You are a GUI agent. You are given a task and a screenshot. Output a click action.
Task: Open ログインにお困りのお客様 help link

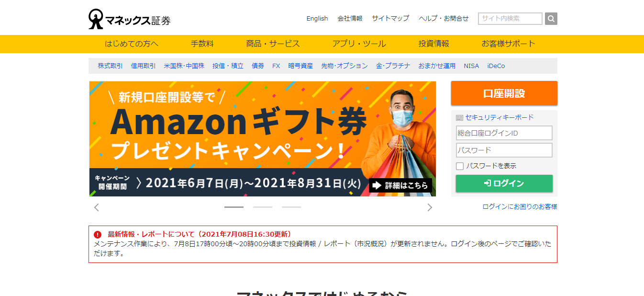pos(522,207)
